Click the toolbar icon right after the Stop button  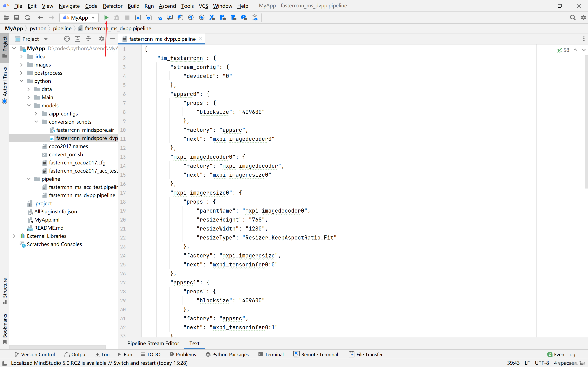pos(138,18)
